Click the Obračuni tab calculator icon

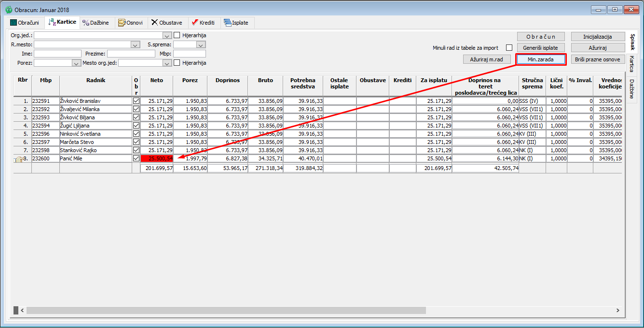(x=14, y=23)
